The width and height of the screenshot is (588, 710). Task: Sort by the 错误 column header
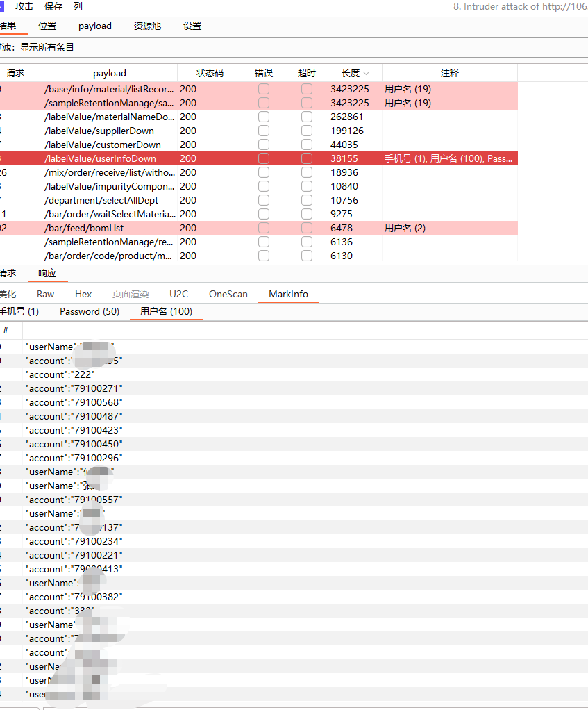click(x=264, y=74)
